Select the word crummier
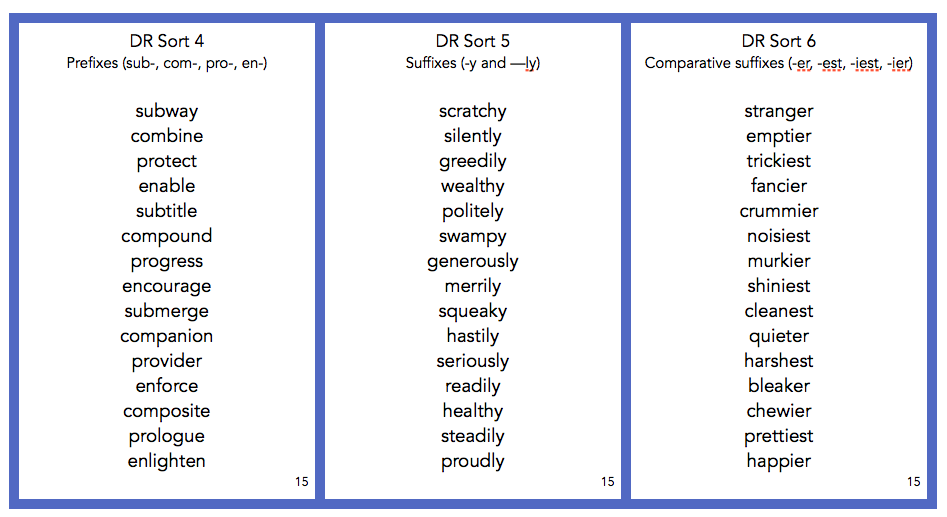947x517 pixels. click(x=779, y=211)
